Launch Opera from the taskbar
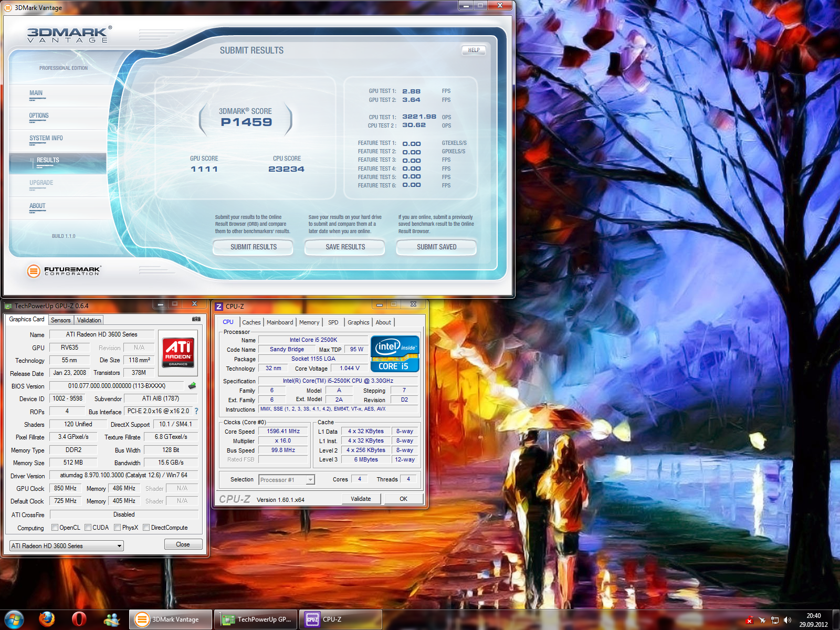The image size is (840, 630). click(x=79, y=619)
